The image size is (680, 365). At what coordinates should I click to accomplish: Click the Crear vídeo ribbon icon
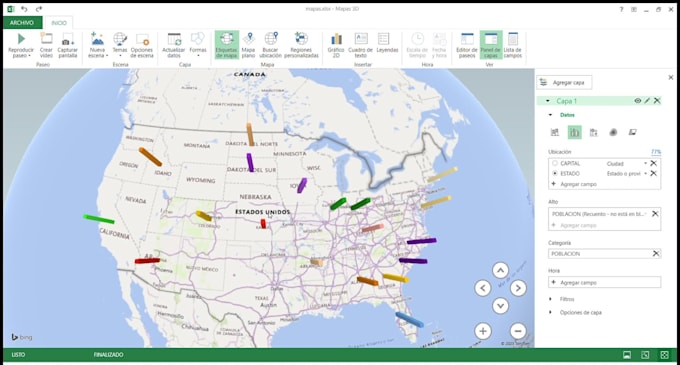(46, 39)
